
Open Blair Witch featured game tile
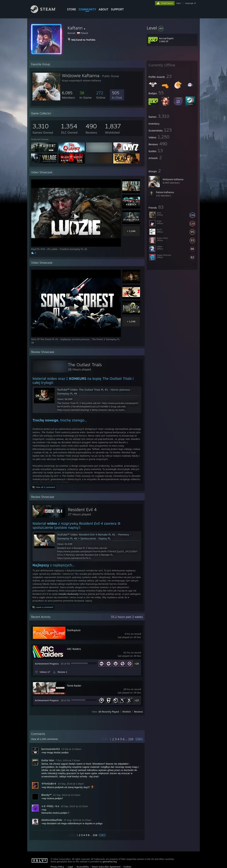pos(71,158)
